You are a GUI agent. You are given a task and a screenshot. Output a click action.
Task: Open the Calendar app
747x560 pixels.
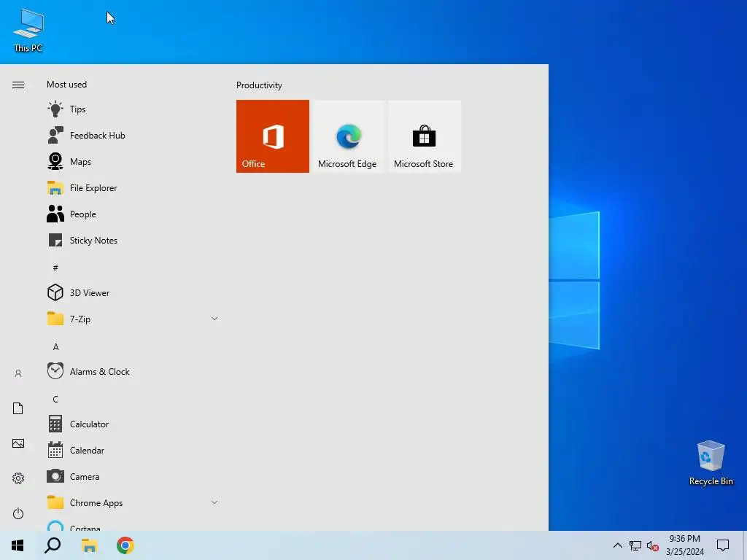[x=133, y=449]
